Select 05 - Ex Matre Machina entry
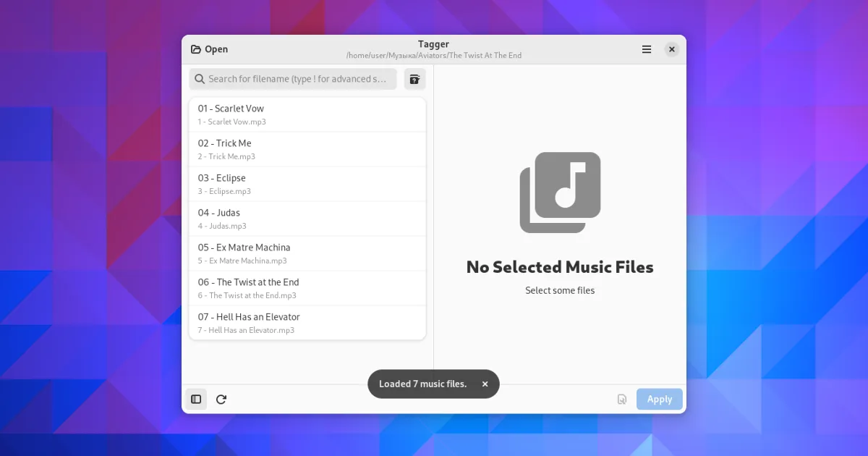Image resolution: width=868 pixels, height=456 pixels. [x=307, y=253]
